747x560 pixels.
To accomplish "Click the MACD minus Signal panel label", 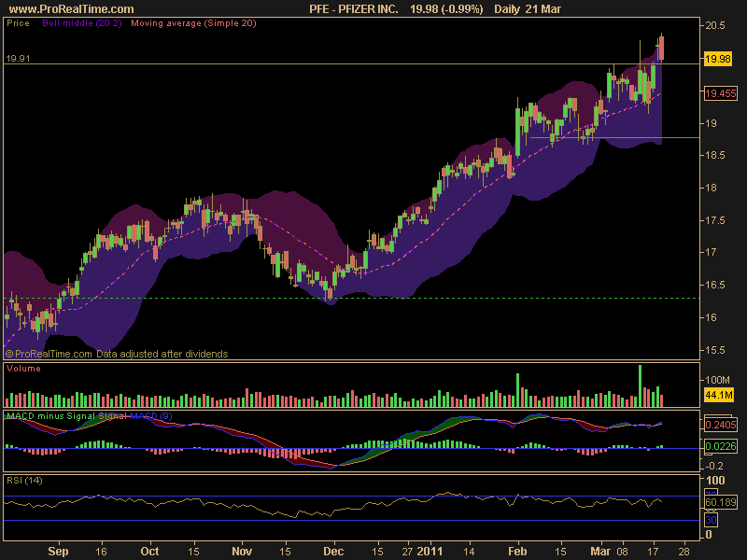I will [51, 415].
